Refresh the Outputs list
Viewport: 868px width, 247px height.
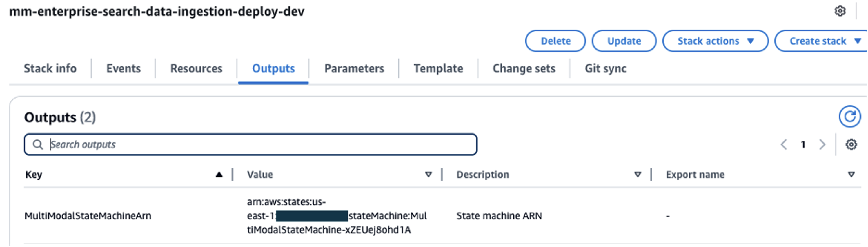tap(849, 117)
